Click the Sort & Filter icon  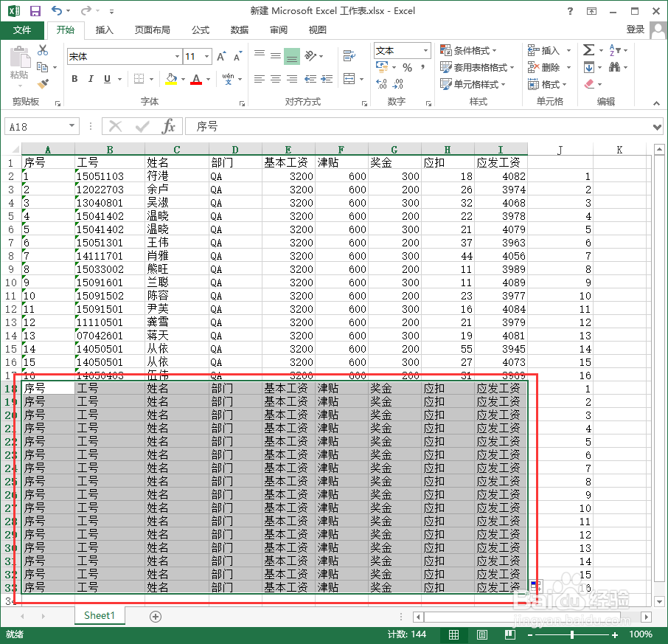pos(615,50)
